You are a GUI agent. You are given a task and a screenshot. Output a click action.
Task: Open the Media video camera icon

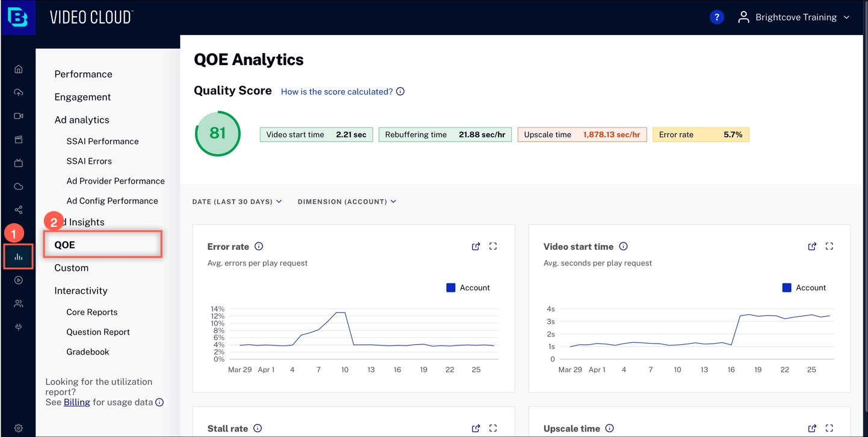[x=19, y=116]
